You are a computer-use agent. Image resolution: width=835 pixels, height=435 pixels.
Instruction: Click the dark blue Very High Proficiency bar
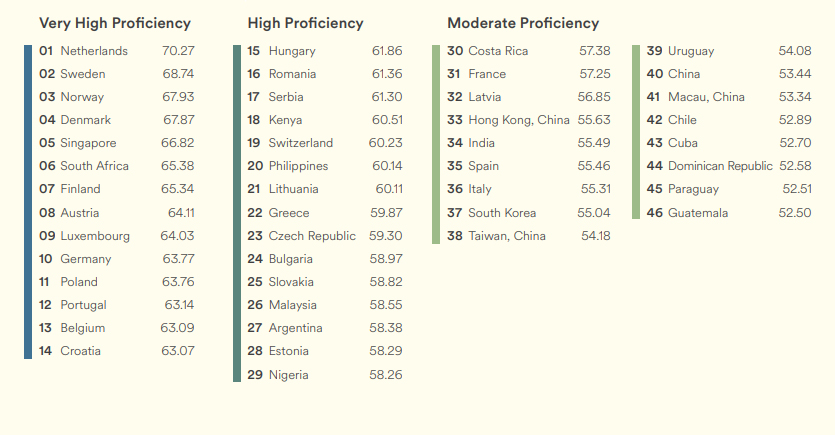[x=28, y=201]
